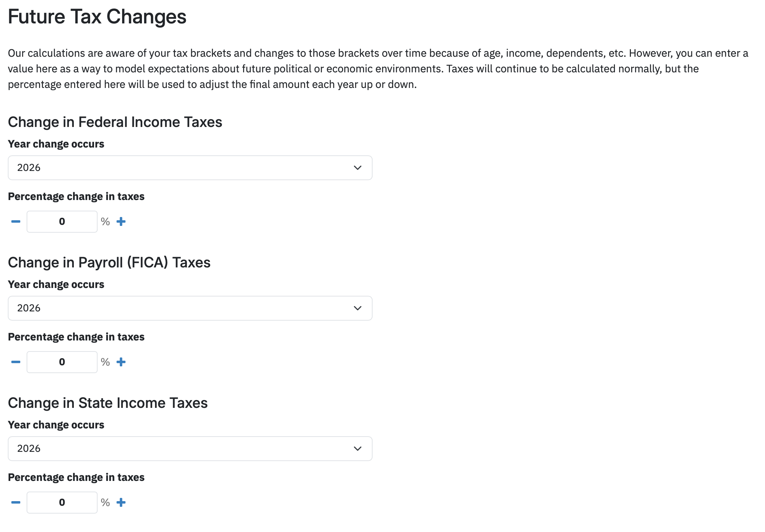Focus Federal Income Taxes percentage input field
765x532 pixels.
point(62,222)
